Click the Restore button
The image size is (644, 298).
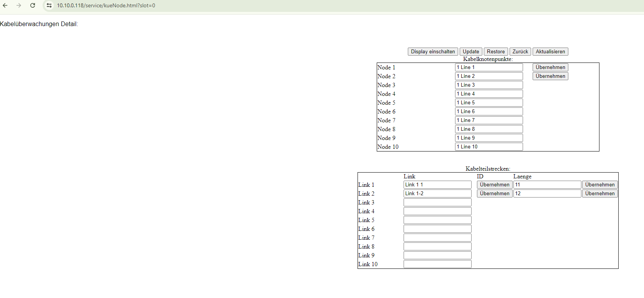pos(495,51)
